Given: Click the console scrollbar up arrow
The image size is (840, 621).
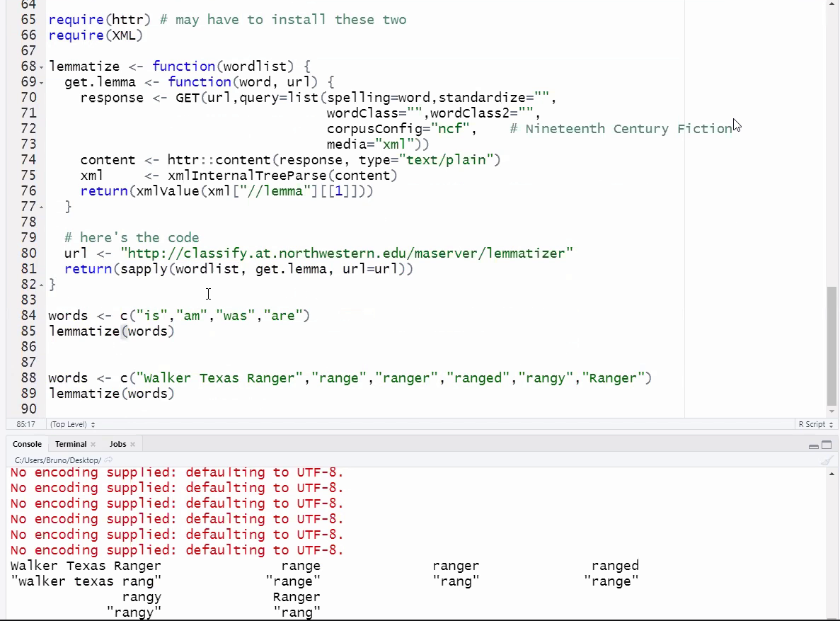Looking at the screenshot, I should [832, 474].
